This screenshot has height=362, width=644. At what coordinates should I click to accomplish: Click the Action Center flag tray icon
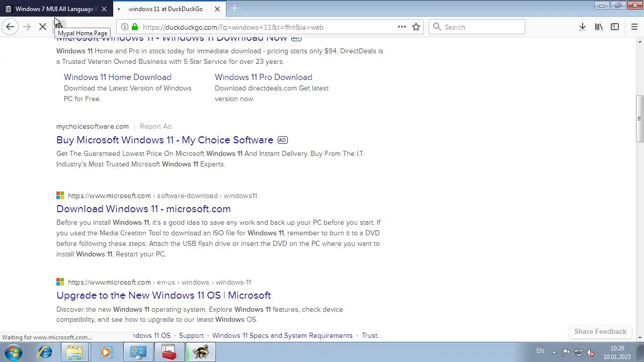click(567, 352)
